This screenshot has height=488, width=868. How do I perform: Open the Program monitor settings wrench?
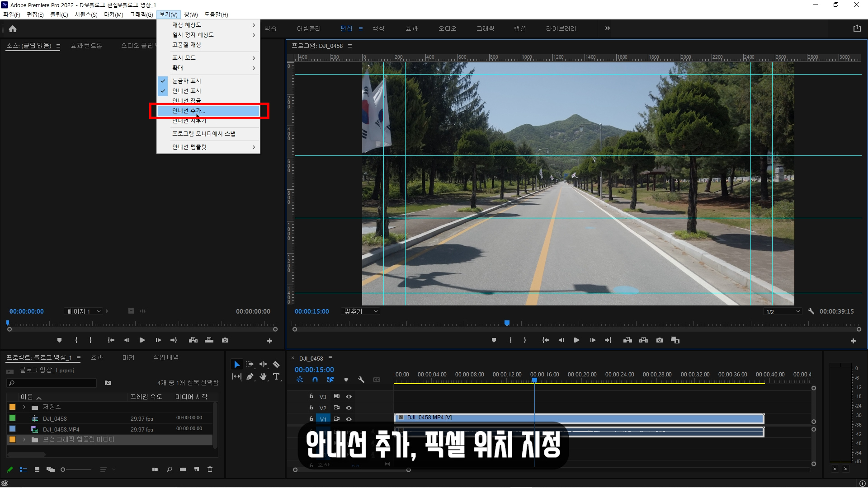tap(811, 311)
